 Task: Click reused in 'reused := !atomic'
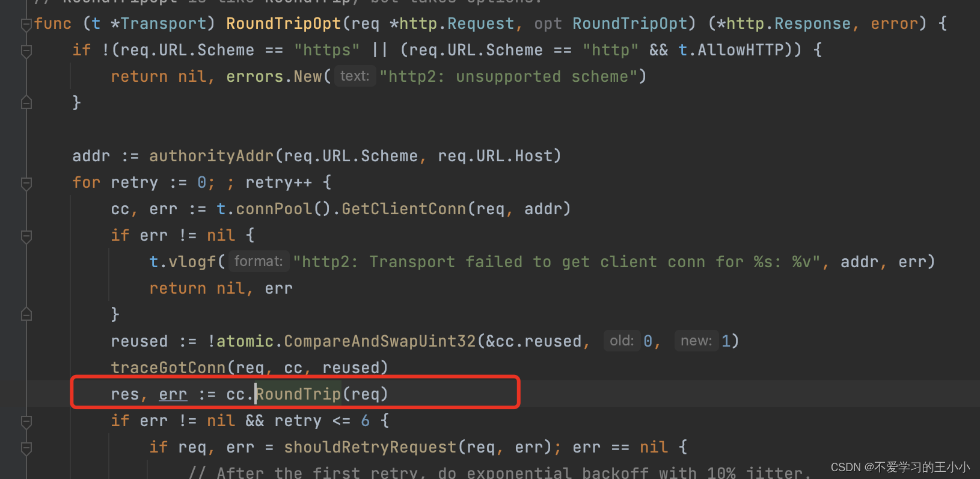point(139,341)
